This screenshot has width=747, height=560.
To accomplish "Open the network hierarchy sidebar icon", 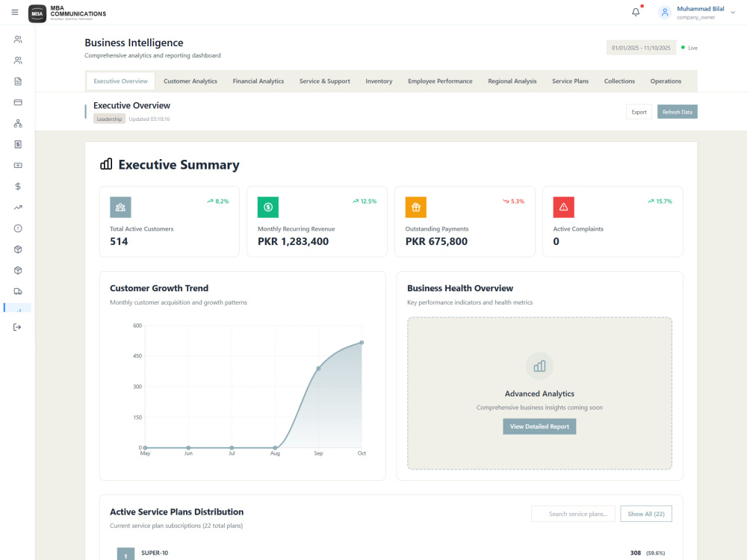I will pos(18,123).
